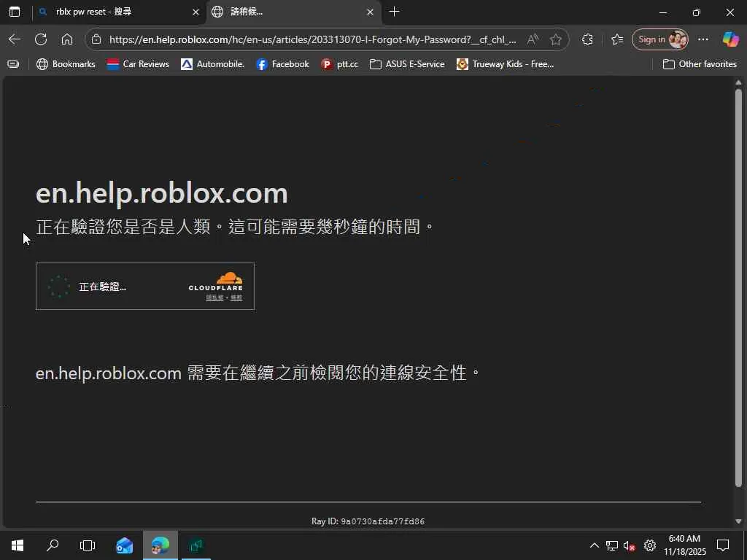The image size is (747, 560).
Task: Click the Cloudflare logo in the widget
Action: [216, 281]
